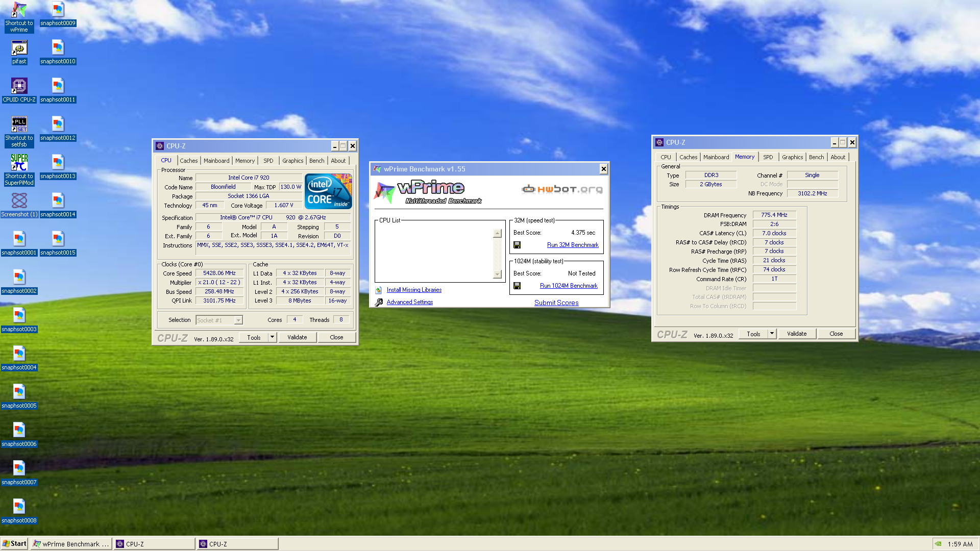Select the snaphsot0009 file icon

58,14
